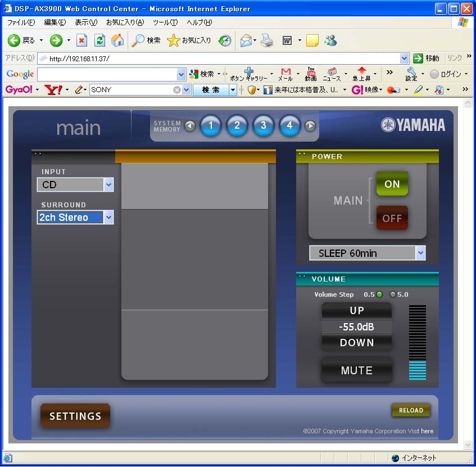
Task: Click the 'here' Yamaha link
Action: 427,431
